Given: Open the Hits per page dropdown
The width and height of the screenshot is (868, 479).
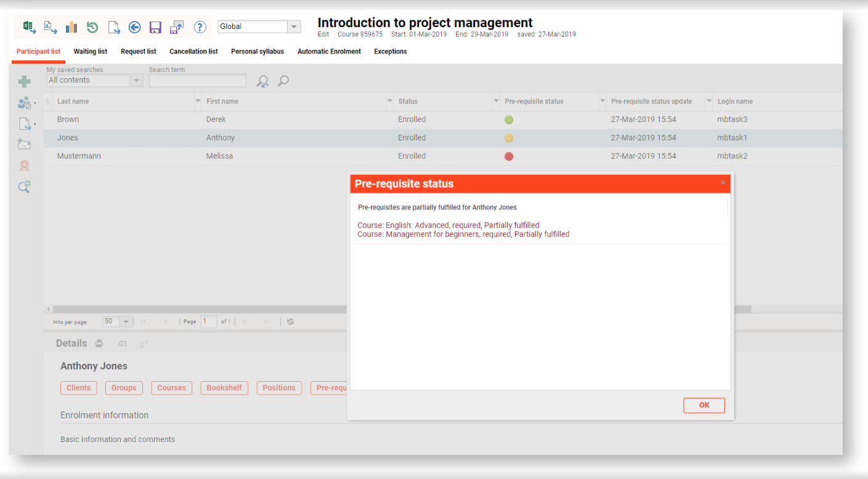Looking at the screenshot, I should (x=125, y=321).
